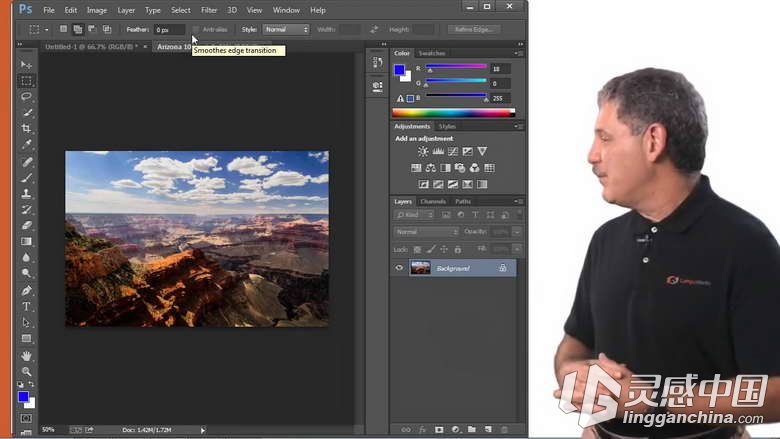
Task: Open the File menu
Action: point(49,10)
